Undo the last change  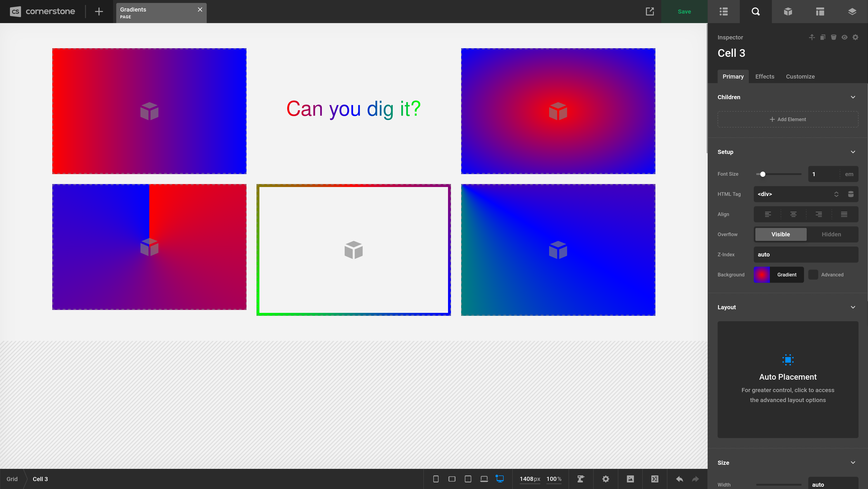click(679, 479)
